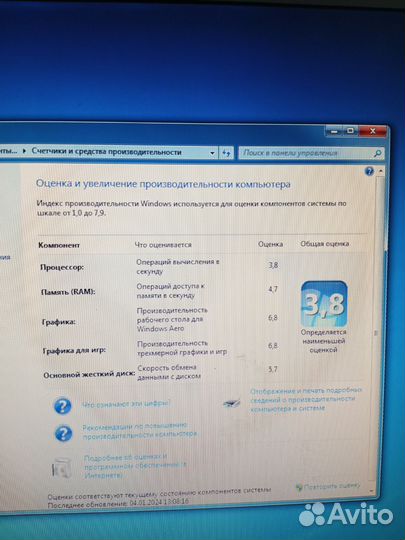Click the scrollbar down arrow
The height and width of the screenshot is (540, 405).
point(372,490)
